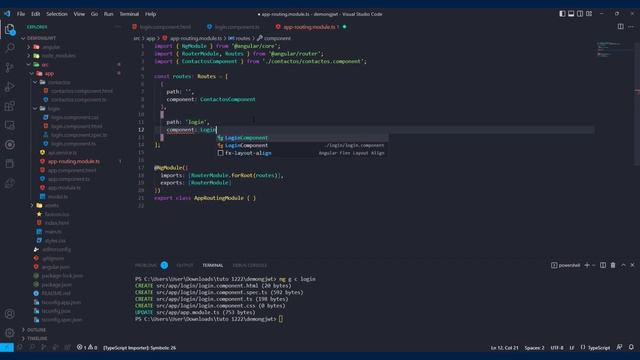Open the Selection menu

pyautogui.click(x=57, y=14)
